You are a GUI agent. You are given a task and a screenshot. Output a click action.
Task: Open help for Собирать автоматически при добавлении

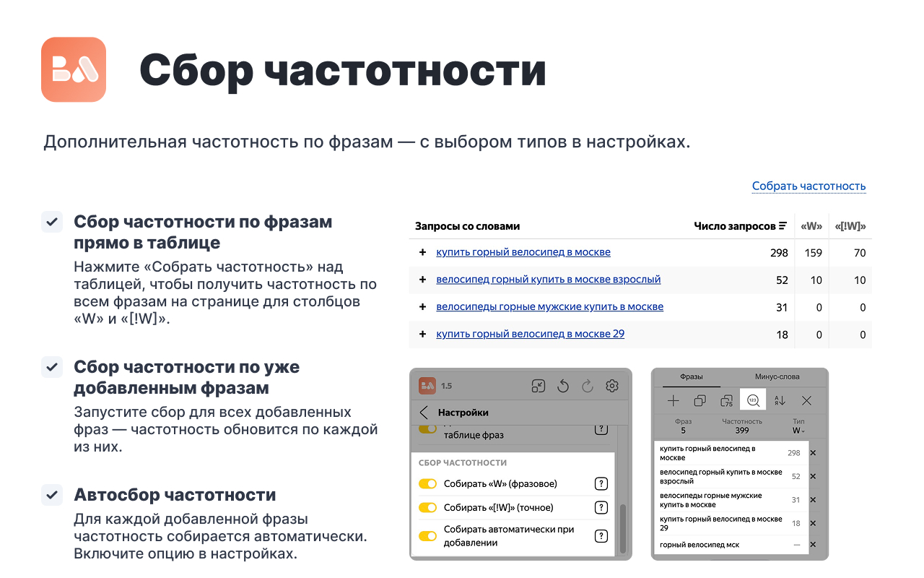coord(601,536)
